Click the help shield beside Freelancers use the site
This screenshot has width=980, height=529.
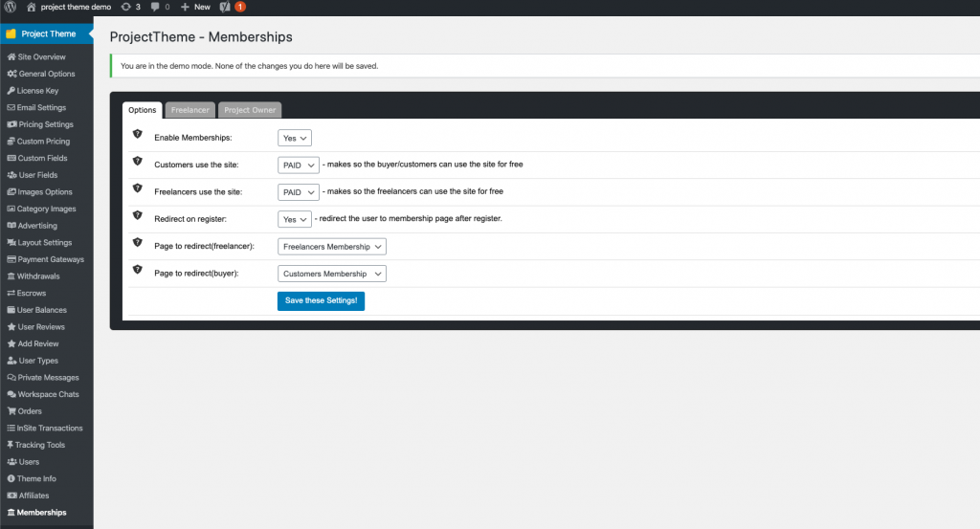(x=138, y=188)
